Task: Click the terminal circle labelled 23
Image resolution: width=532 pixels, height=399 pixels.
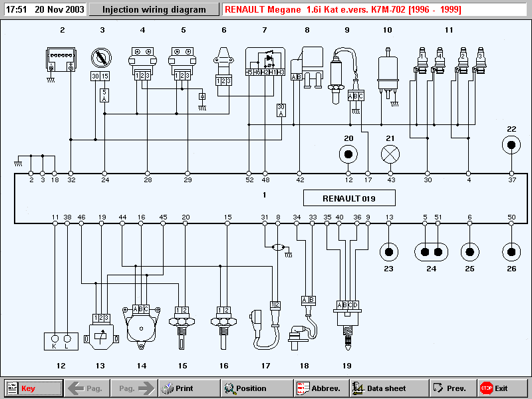Action: pos(389,252)
